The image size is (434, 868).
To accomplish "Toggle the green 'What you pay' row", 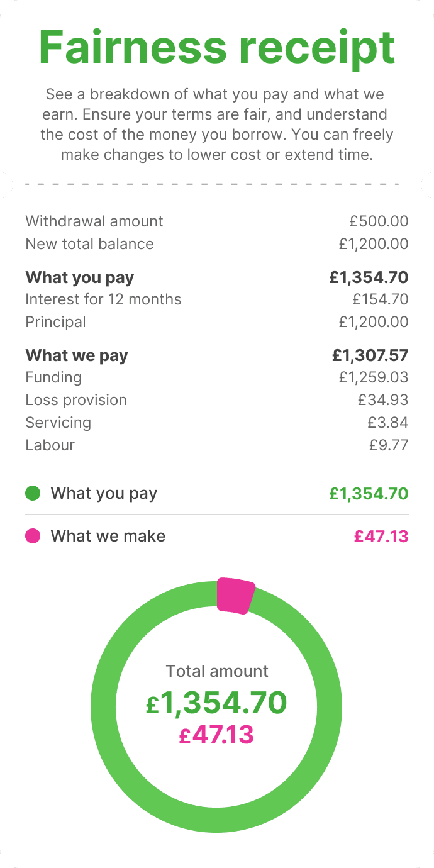I will pyautogui.click(x=217, y=493).
